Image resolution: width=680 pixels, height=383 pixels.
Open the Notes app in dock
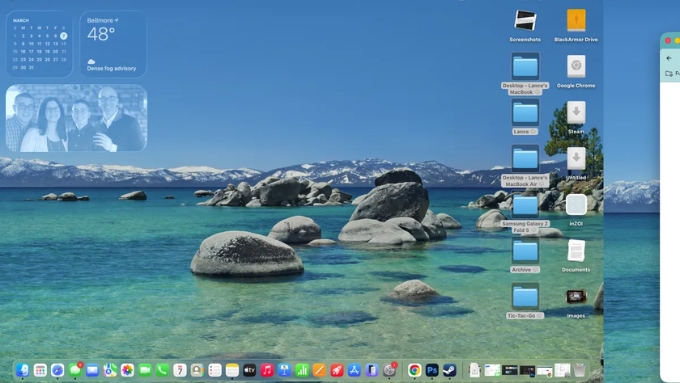coord(232,370)
